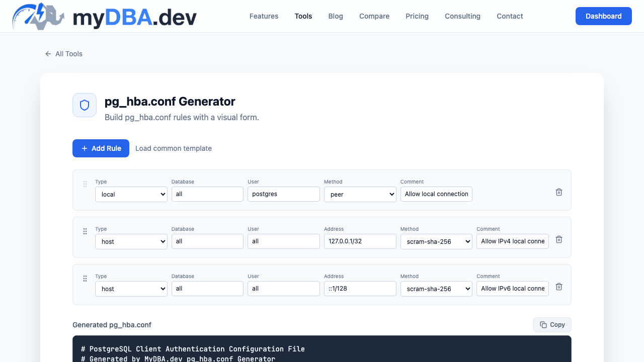Edit the Comment field 'Allow IPv4 local conne'
This screenshot has height=362, width=644.
tap(513, 241)
